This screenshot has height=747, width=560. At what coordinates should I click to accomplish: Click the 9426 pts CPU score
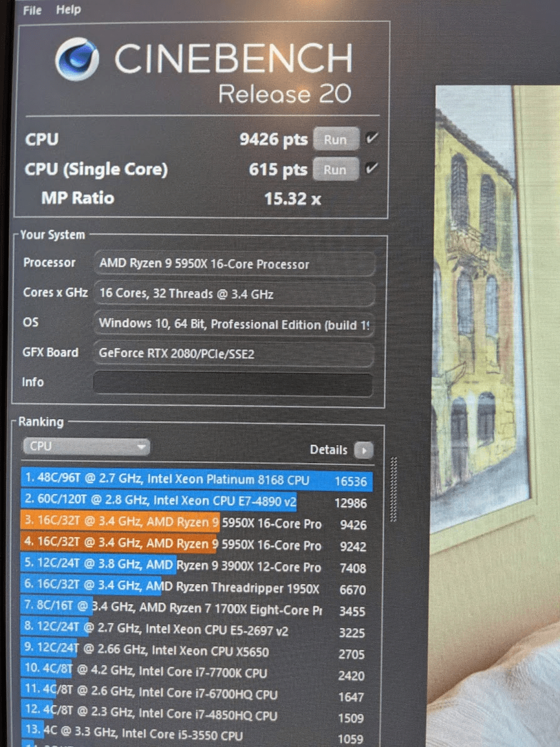(x=274, y=139)
